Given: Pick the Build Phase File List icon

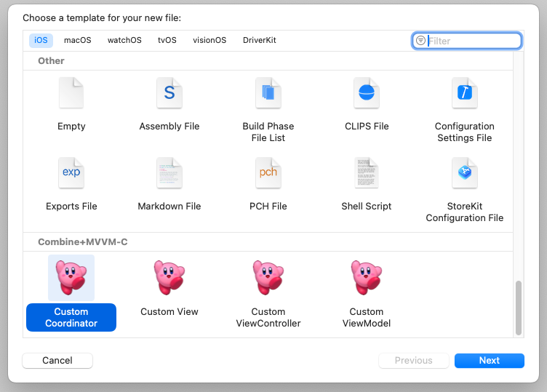Looking at the screenshot, I should point(268,93).
